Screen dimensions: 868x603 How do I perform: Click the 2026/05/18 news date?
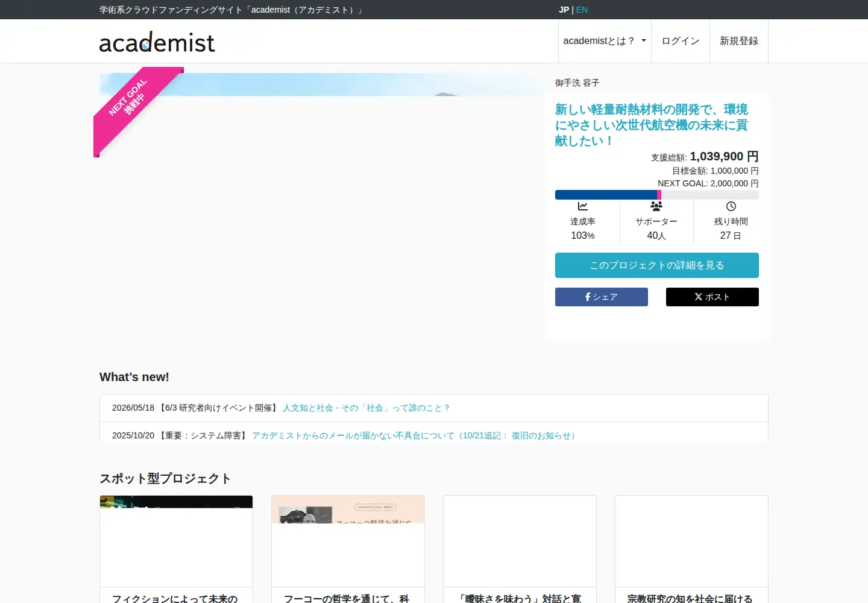click(133, 408)
